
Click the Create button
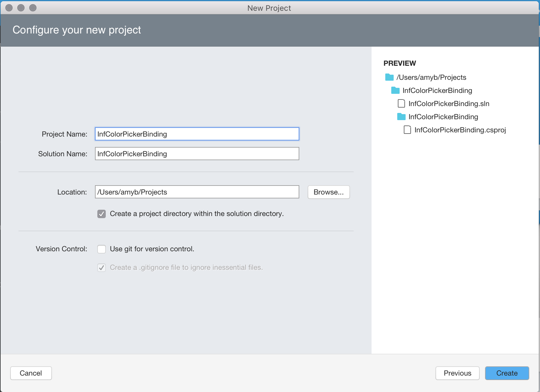[507, 373]
